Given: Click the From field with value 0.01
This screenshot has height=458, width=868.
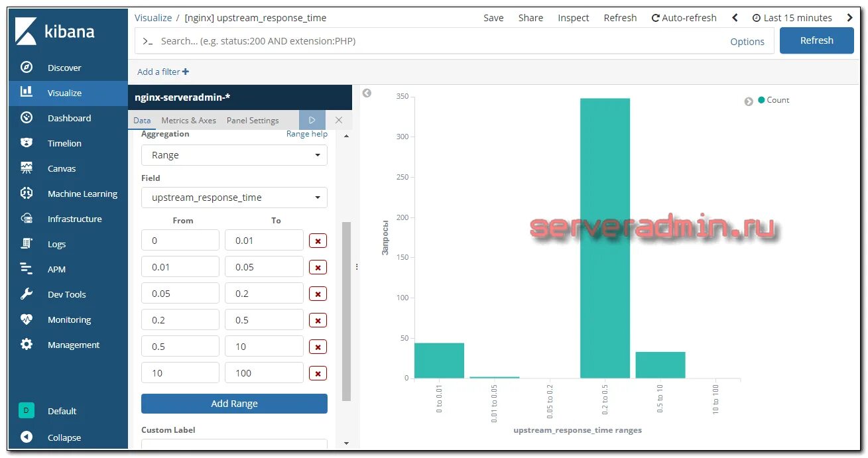Looking at the screenshot, I should 180,267.
